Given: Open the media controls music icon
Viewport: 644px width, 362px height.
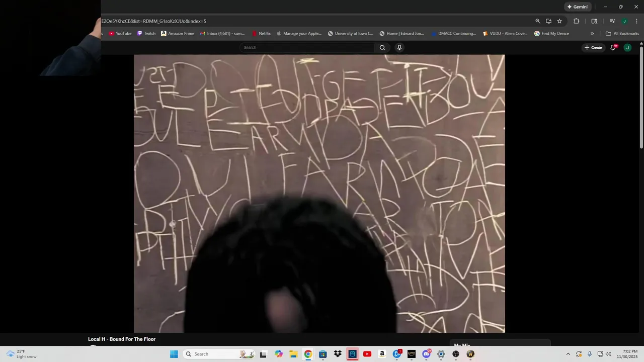Looking at the screenshot, I should pos(612,21).
